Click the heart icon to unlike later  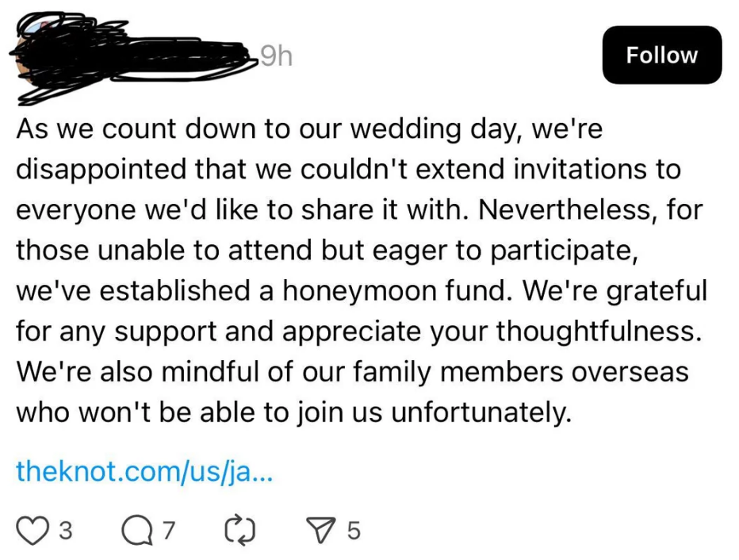tap(33, 530)
